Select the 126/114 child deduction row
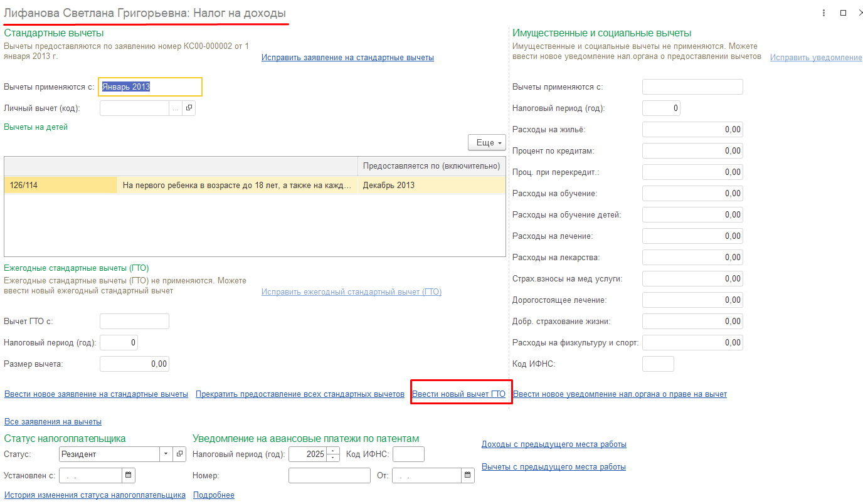This screenshot has height=504, width=863. [60, 186]
